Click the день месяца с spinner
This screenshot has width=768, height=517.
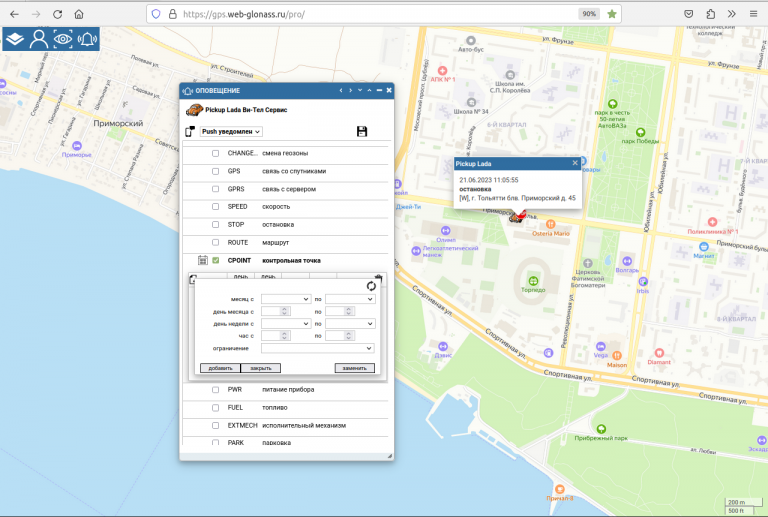pos(276,311)
